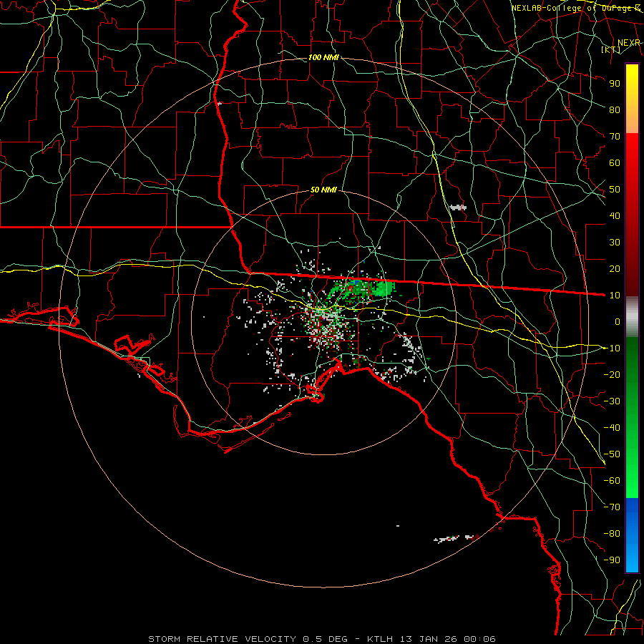Click the bright green velocity echo patch north of radar
Screen dimensions: 644x644
(x=383, y=288)
